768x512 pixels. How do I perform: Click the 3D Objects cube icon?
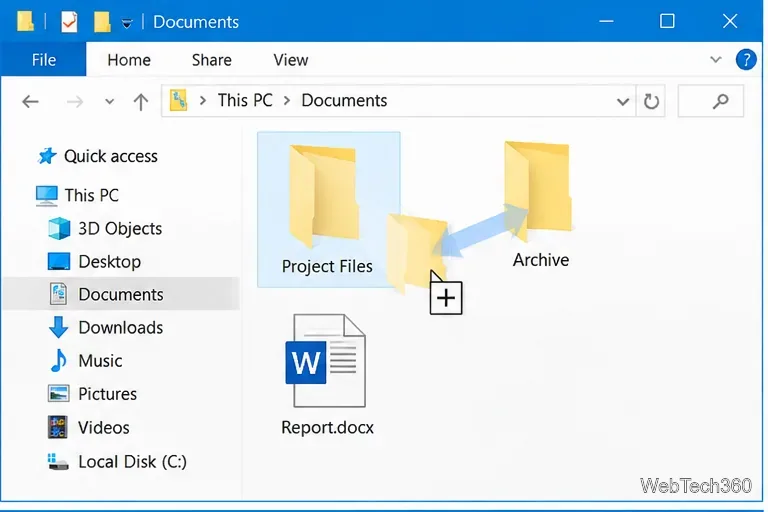[x=59, y=229]
